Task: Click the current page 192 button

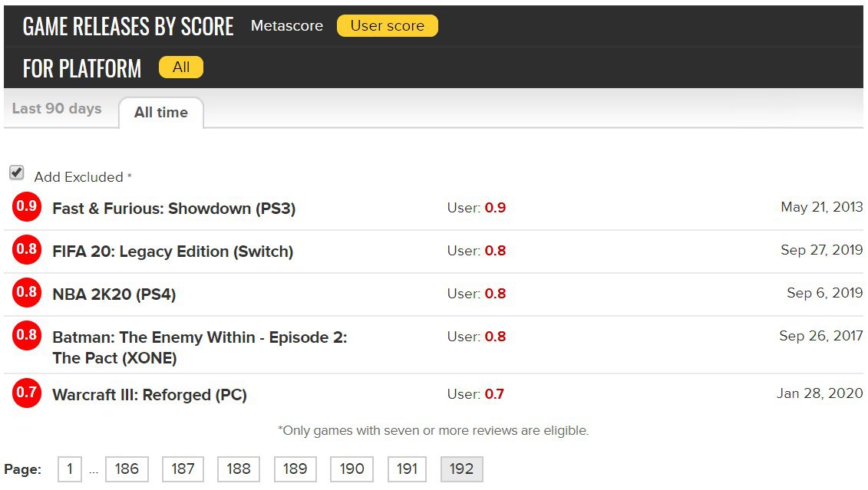Action: pos(461,469)
